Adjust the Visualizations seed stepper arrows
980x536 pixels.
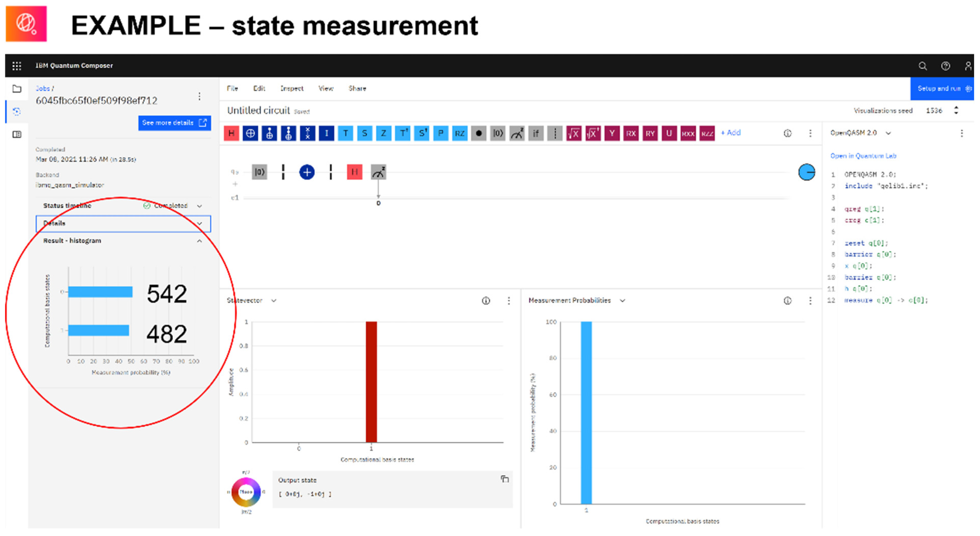point(956,110)
